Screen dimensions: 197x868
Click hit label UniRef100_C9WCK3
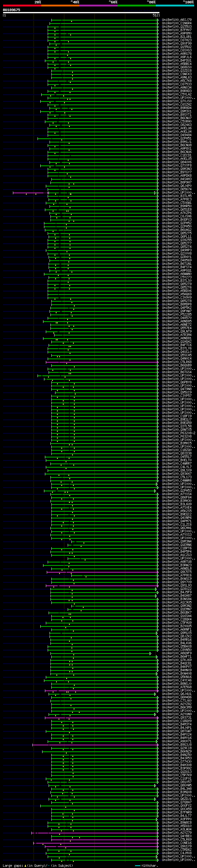(177, 74)
